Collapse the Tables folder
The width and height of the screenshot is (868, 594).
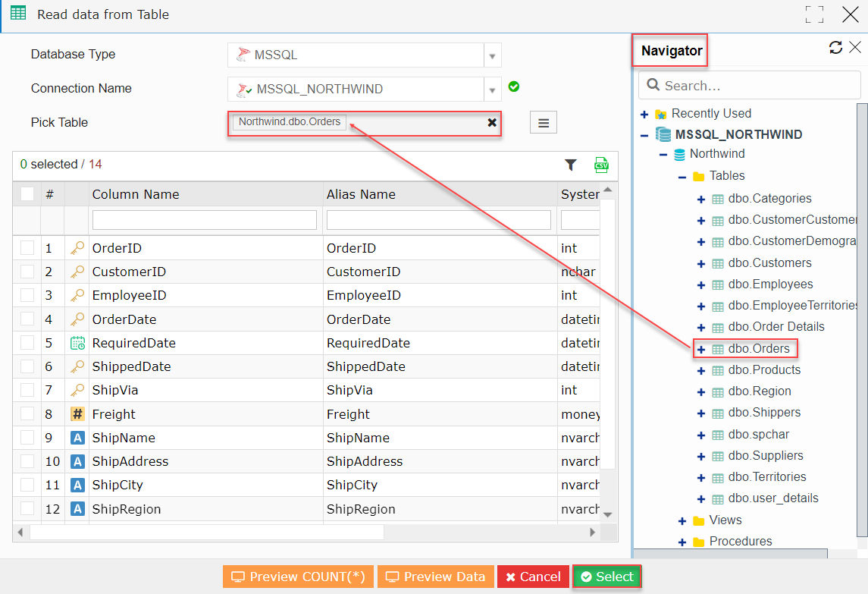coord(682,178)
